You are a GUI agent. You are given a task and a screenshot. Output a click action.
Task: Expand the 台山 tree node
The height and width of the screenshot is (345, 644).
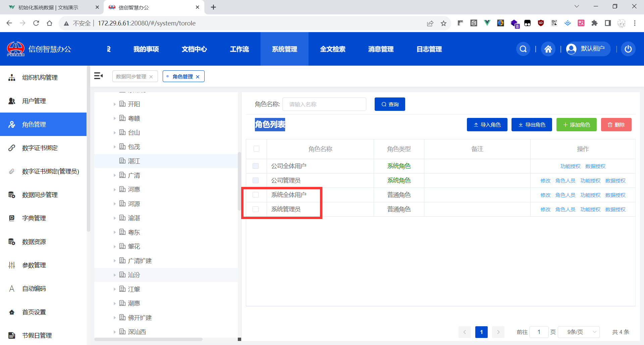pos(114,133)
